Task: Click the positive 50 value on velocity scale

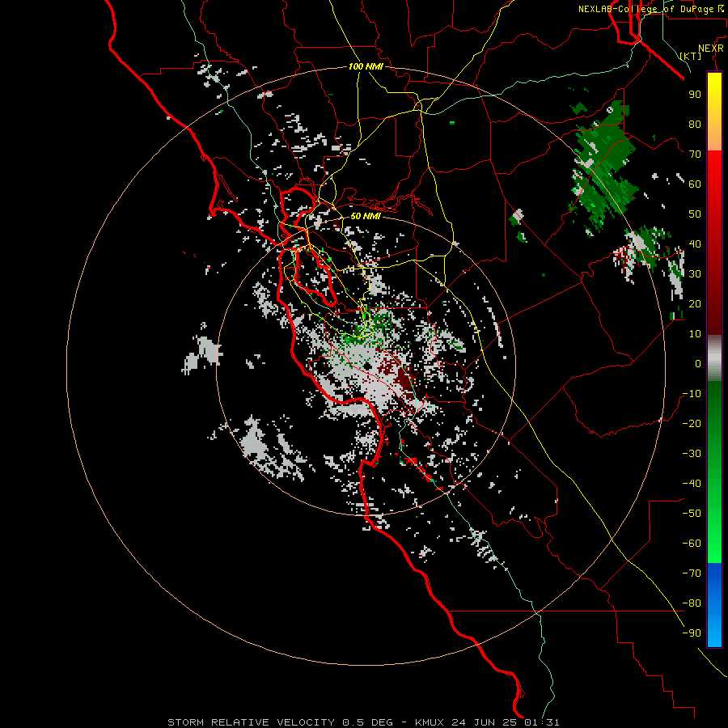Action: (695, 214)
